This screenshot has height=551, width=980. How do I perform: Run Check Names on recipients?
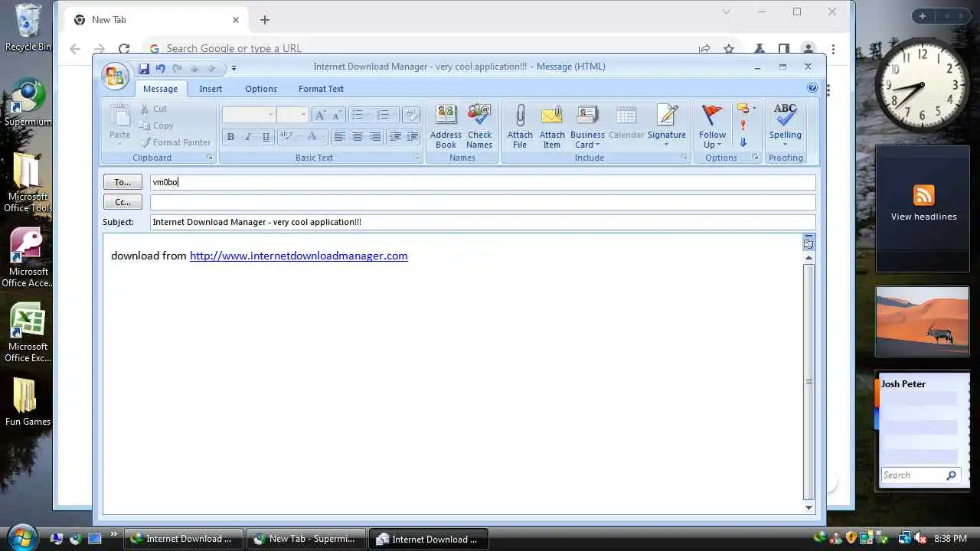pyautogui.click(x=479, y=127)
